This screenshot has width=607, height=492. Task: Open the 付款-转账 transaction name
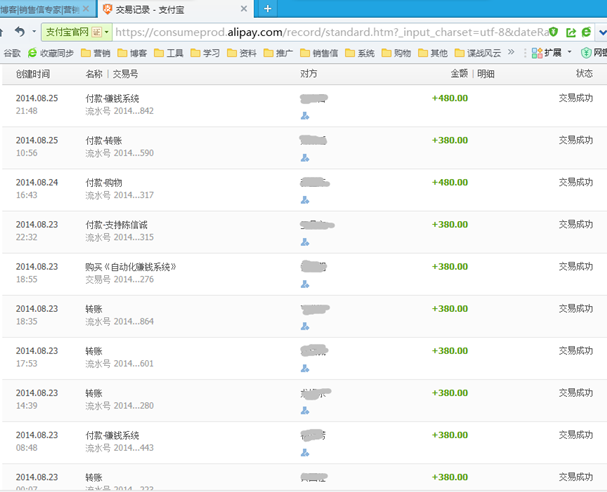pos(104,141)
